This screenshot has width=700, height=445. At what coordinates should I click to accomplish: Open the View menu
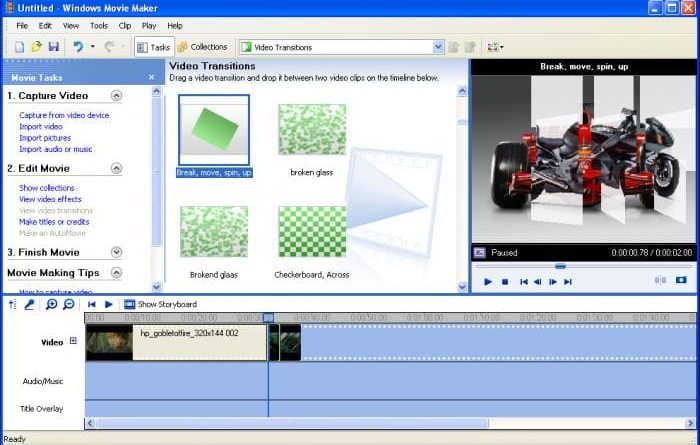pyautogui.click(x=71, y=26)
